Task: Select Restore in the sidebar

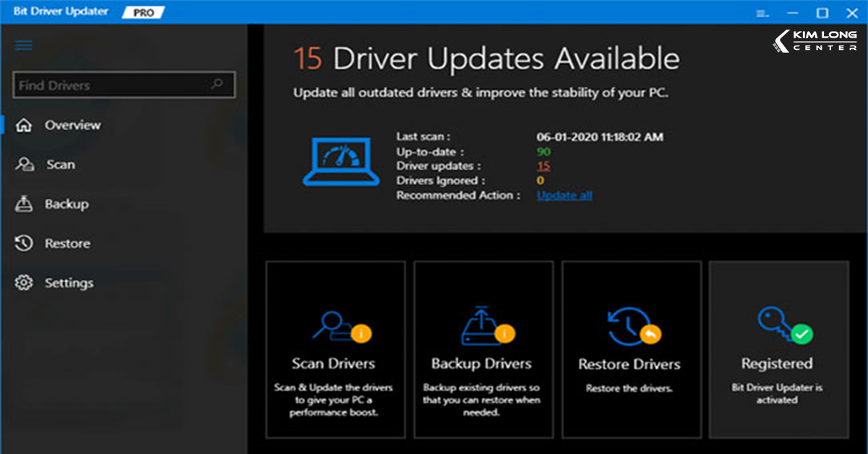Action: pyautogui.click(x=67, y=244)
